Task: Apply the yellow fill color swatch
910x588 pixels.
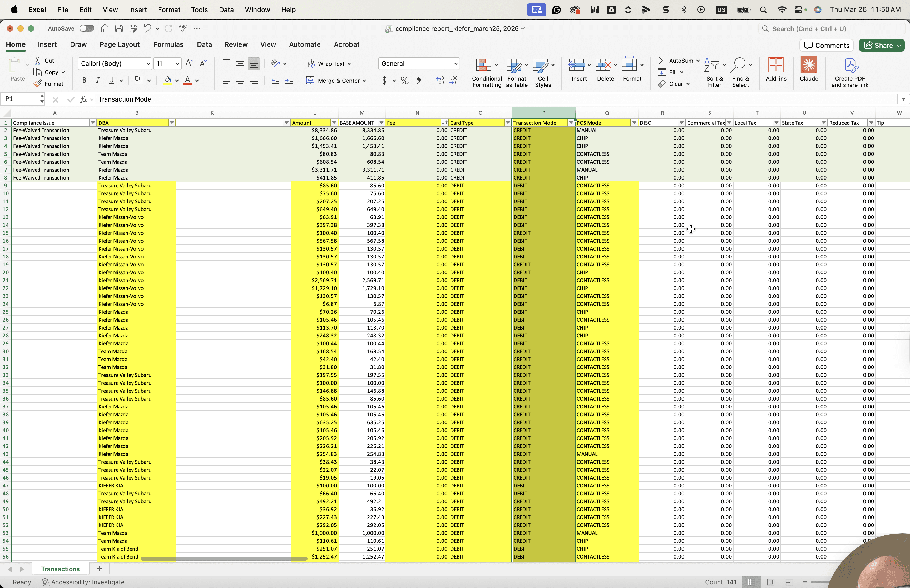Action: pos(167,81)
